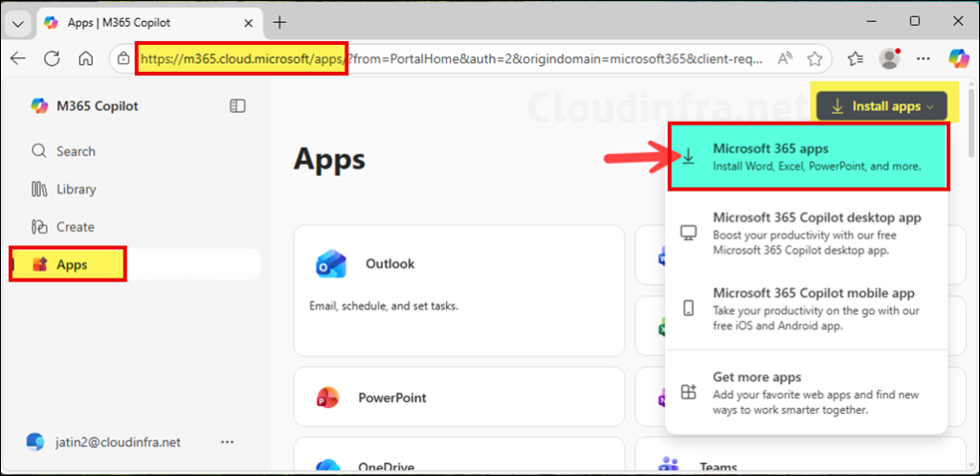This screenshot has width=980, height=476.
Task: Close the Apps | M365 Copilot tab
Action: [x=248, y=23]
